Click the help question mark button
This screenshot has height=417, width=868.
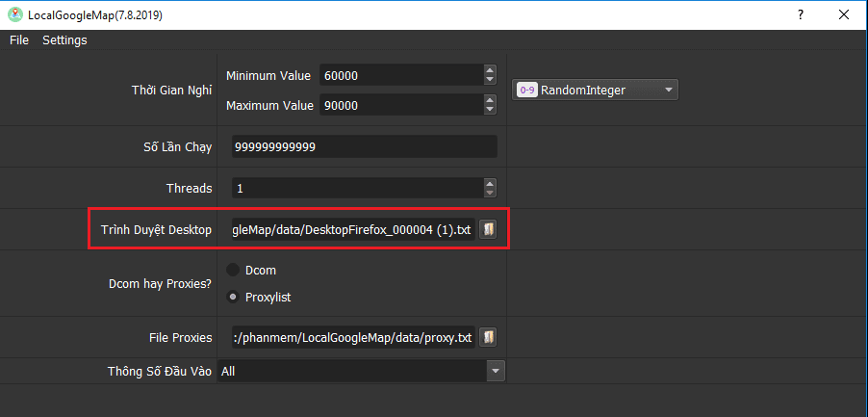pyautogui.click(x=801, y=15)
